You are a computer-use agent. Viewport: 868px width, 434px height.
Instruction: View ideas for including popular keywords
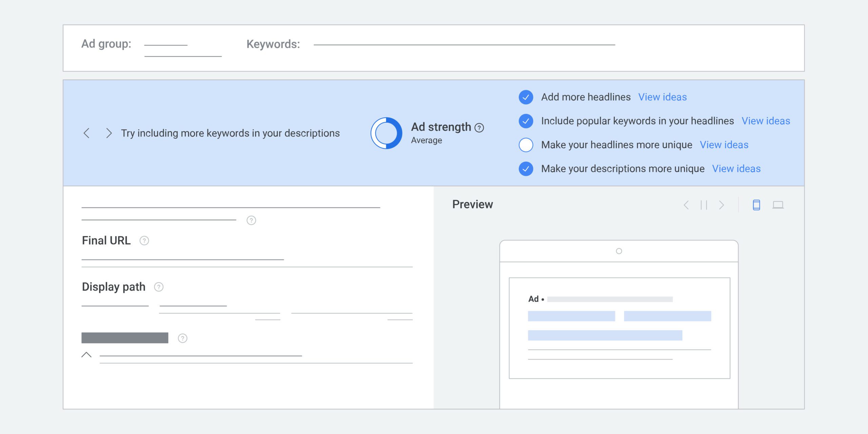[x=766, y=121]
